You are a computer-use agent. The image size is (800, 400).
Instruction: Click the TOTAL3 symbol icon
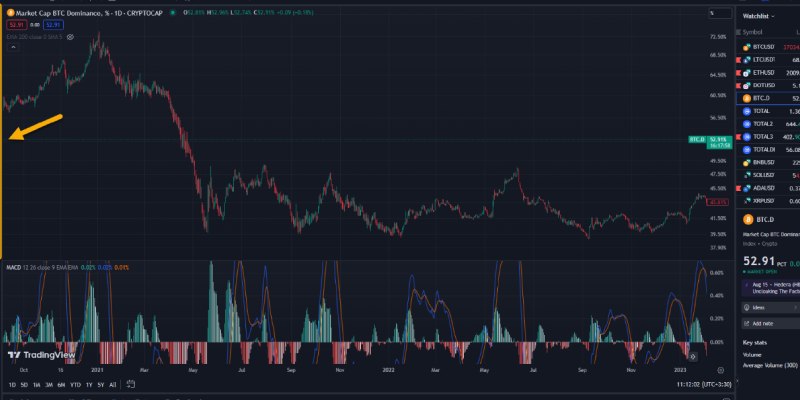[x=747, y=136]
